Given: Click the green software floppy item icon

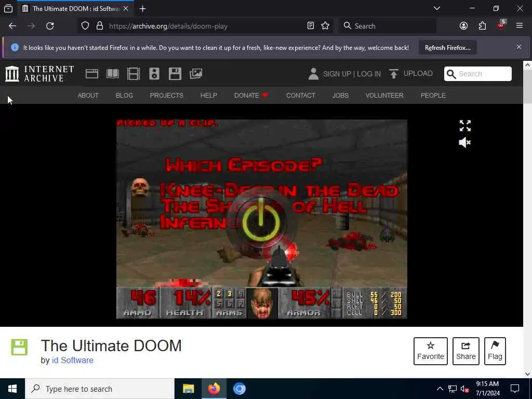Looking at the screenshot, I should (19, 347).
